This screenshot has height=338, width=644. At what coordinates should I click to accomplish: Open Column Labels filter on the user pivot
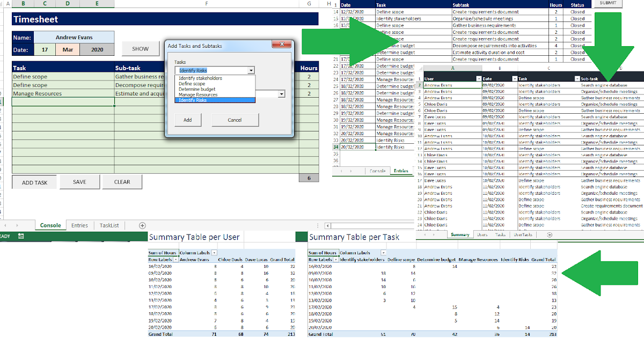(214, 253)
